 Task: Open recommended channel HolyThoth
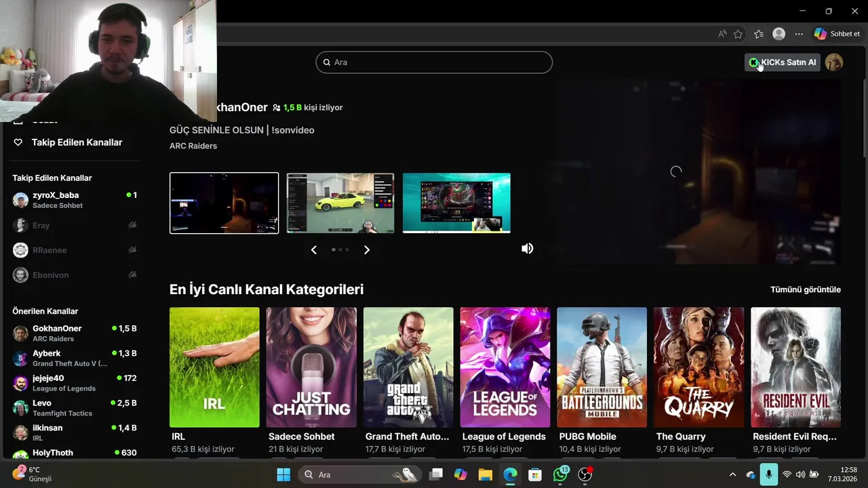tap(75, 454)
